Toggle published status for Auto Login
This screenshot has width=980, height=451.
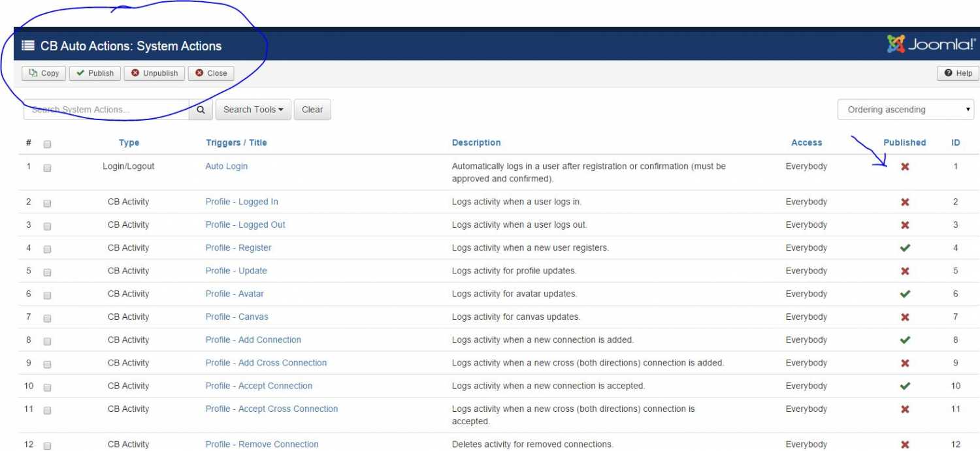tap(905, 167)
